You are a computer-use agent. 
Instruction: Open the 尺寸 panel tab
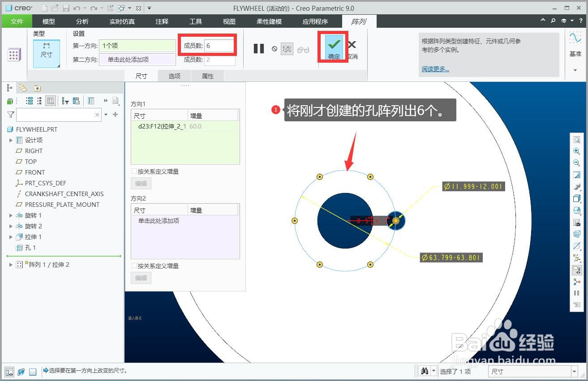(x=141, y=76)
